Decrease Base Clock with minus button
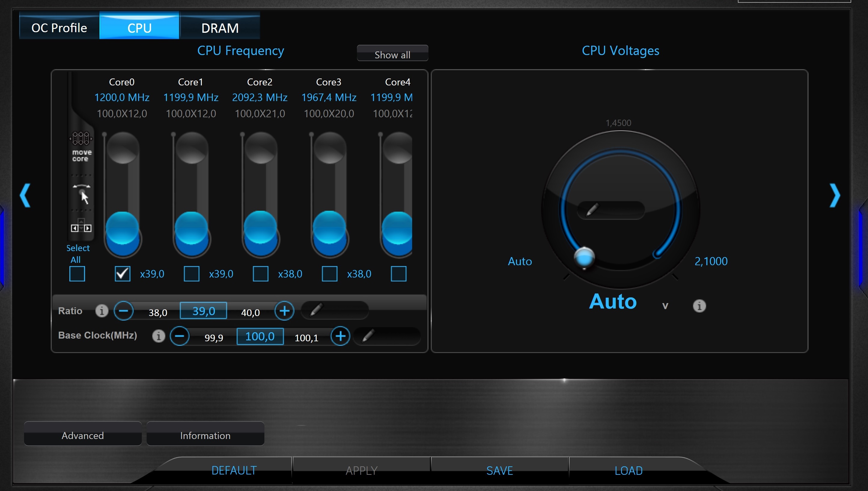 coord(180,336)
